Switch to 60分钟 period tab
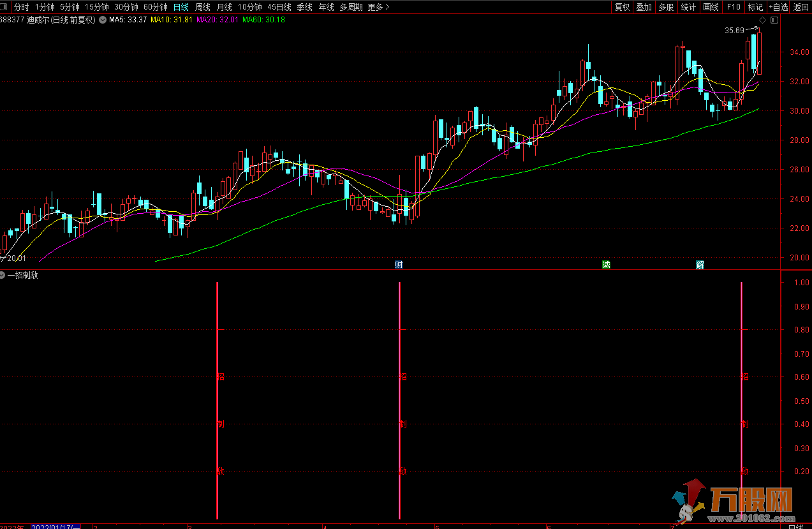The height and width of the screenshot is (529, 812). coord(155,7)
